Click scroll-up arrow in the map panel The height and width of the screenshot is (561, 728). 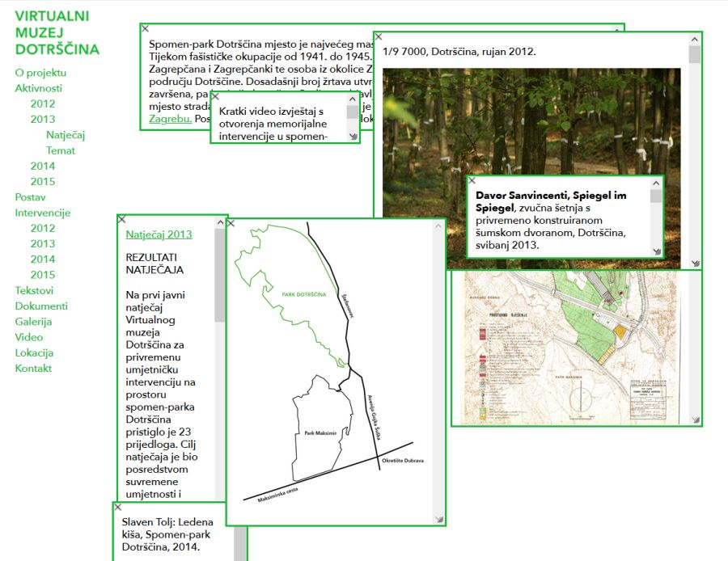tap(438, 226)
